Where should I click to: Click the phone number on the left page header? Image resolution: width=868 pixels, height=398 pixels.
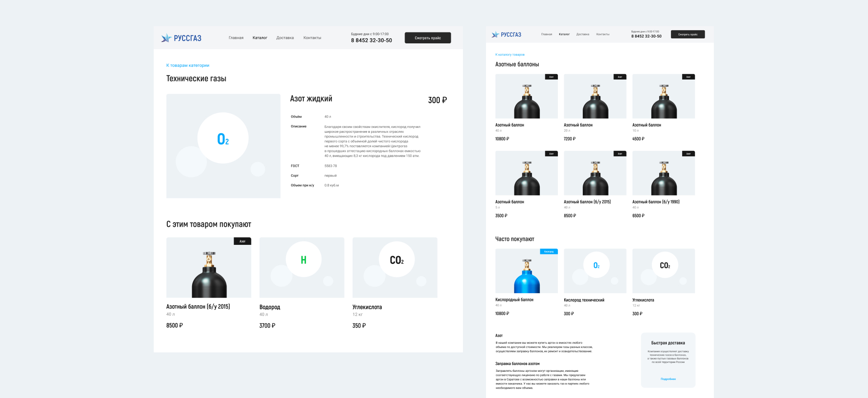coord(372,41)
